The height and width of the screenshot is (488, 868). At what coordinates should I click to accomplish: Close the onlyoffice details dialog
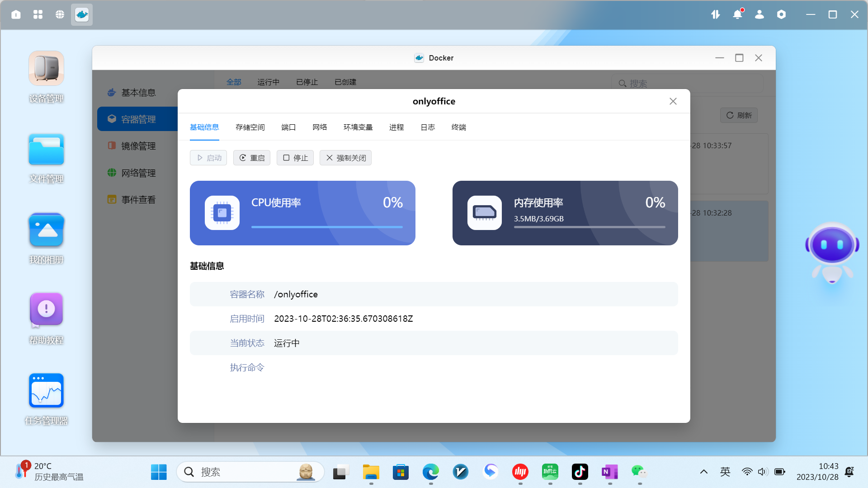673,101
